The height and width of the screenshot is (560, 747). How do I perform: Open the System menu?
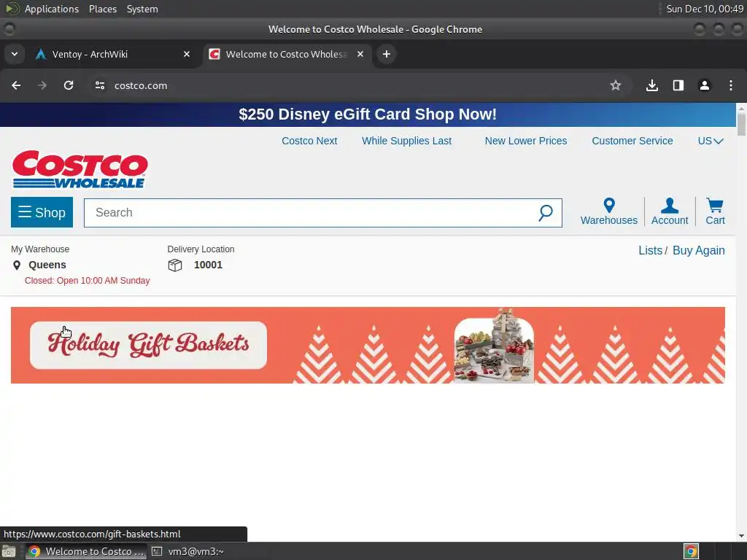[x=142, y=9]
